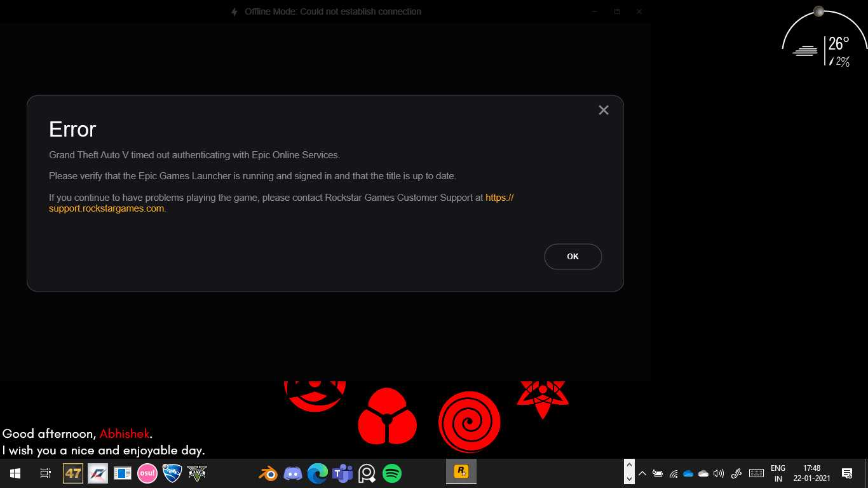Click the scrollbar's down chevron
868x488 pixels.
click(x=629, y=480)
